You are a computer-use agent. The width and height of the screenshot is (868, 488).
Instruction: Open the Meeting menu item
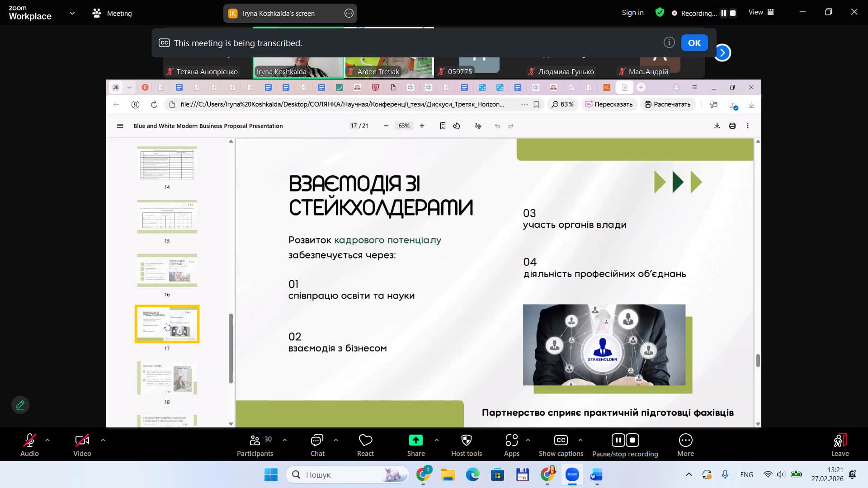[x=112, y=13]
